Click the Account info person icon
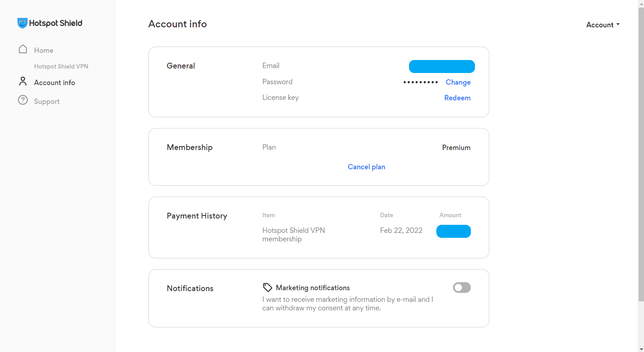This screenshot has height=352, width=644. [23, 82]
